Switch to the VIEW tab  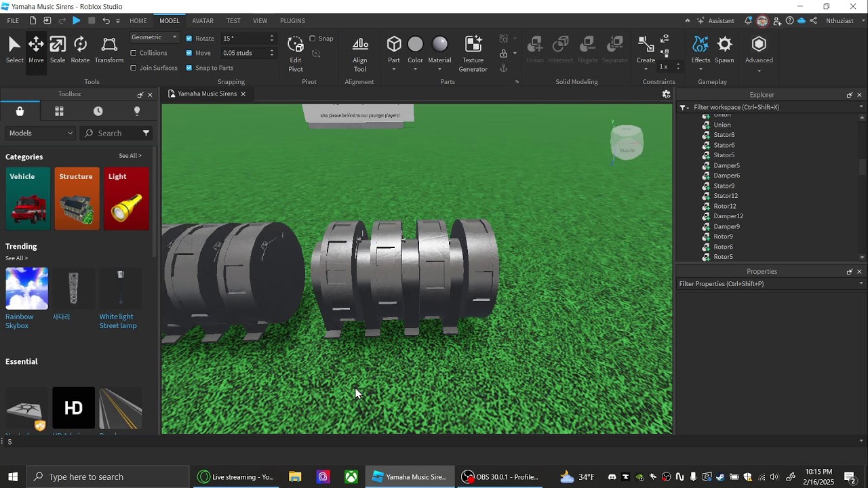[x=260, y=21]
